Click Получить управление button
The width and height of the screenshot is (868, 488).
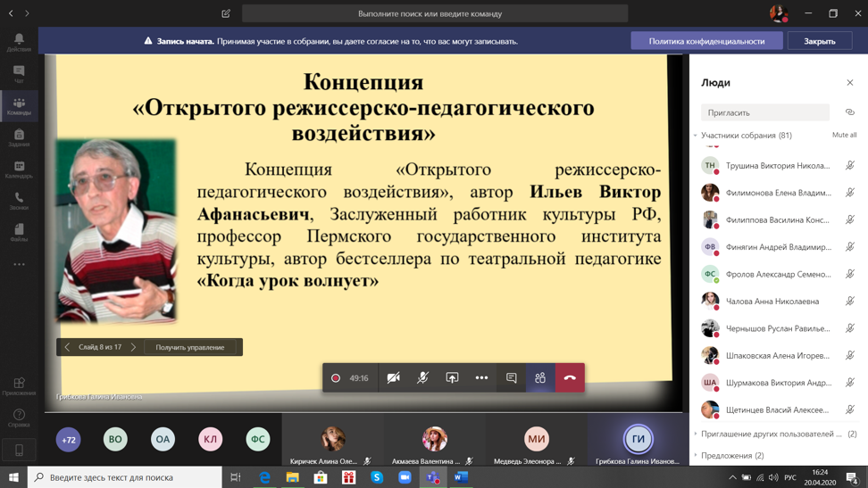190,347
